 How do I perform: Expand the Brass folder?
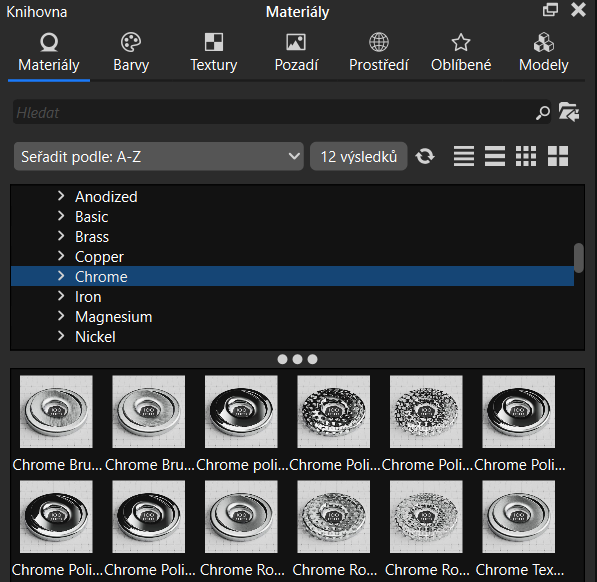pyautogui.click(x=61, y=236)
